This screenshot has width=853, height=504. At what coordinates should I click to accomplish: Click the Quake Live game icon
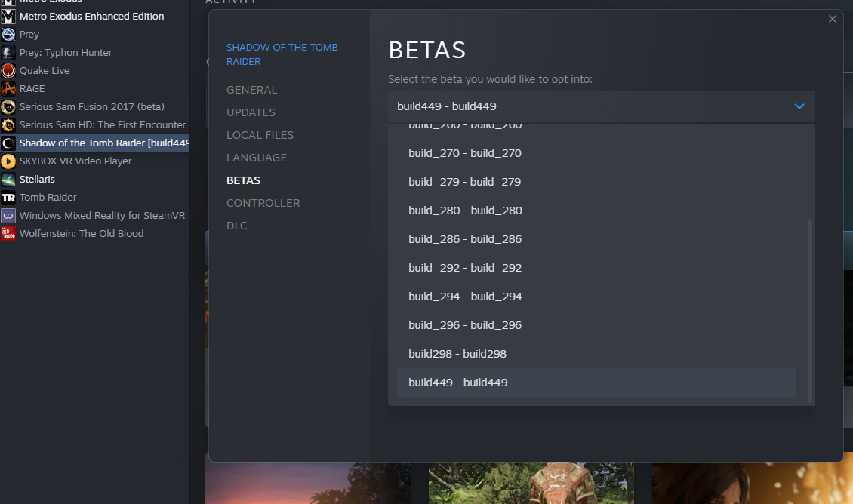tap(8, 71)
